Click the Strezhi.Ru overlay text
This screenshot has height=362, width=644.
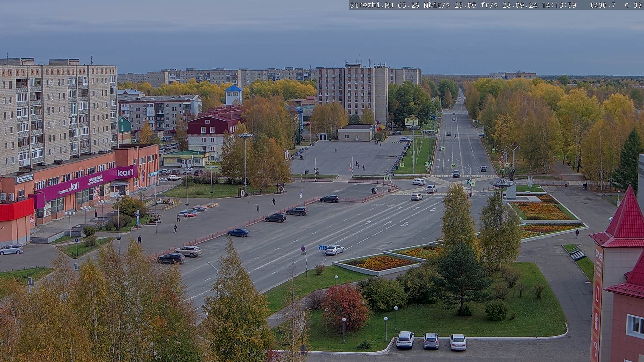[372, 5]
